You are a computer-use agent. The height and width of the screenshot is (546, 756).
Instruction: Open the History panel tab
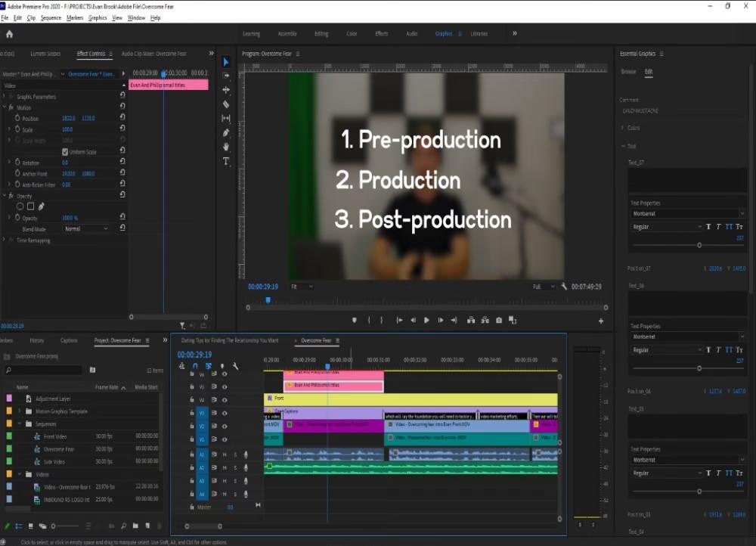pos(36,340)
